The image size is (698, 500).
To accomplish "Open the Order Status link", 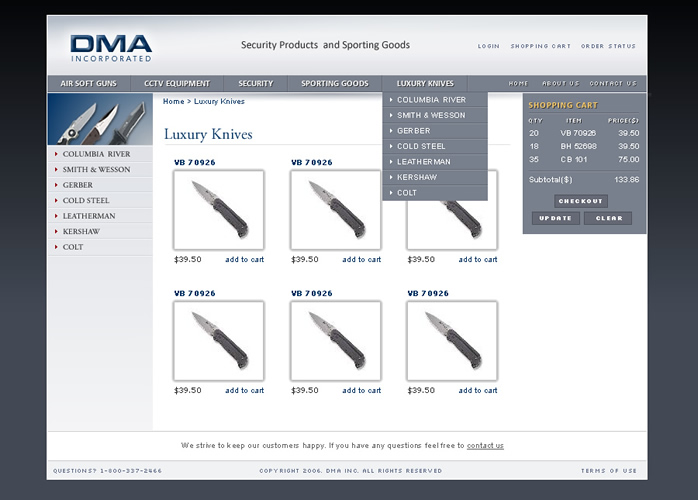I will [608, 46].
